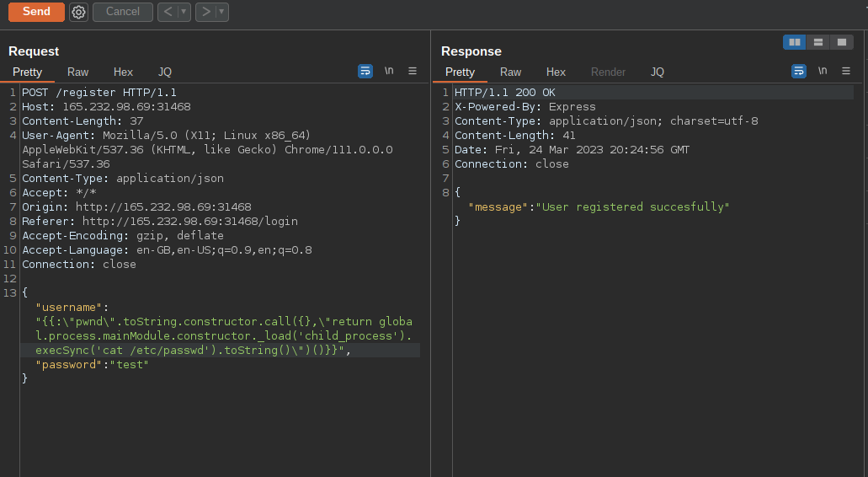Click the execSync('cat /etc/passwd') payload line

(193, 350)
